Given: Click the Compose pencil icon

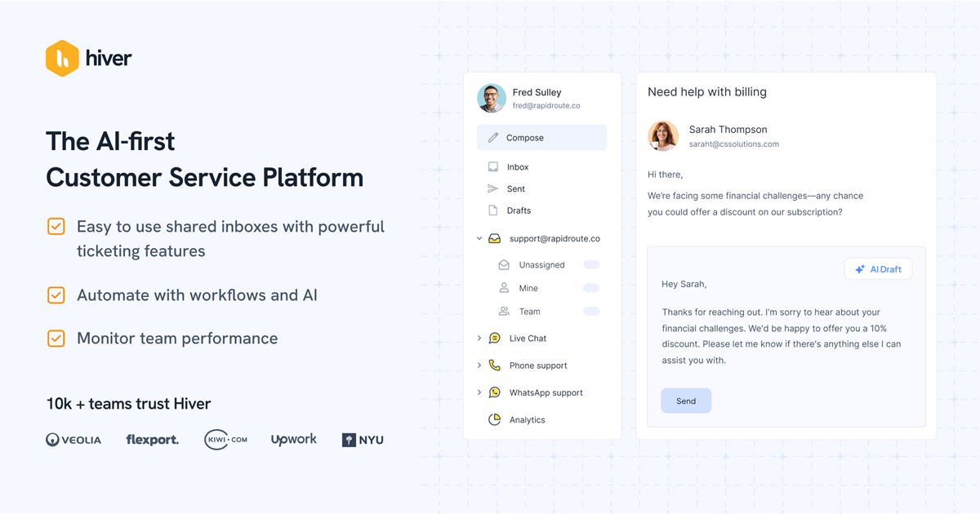Looking at the screenshot, I should [x=493, y=138].
